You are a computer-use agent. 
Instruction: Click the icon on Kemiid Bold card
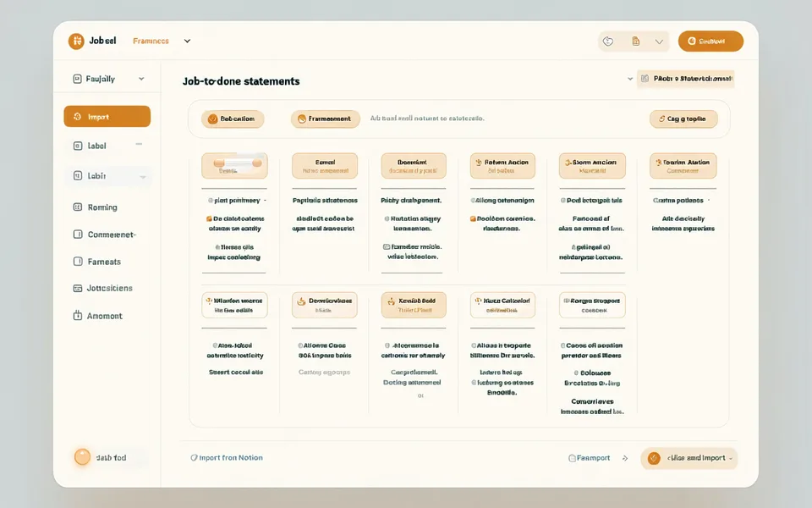pyautogui.click(x=392, y=301)
